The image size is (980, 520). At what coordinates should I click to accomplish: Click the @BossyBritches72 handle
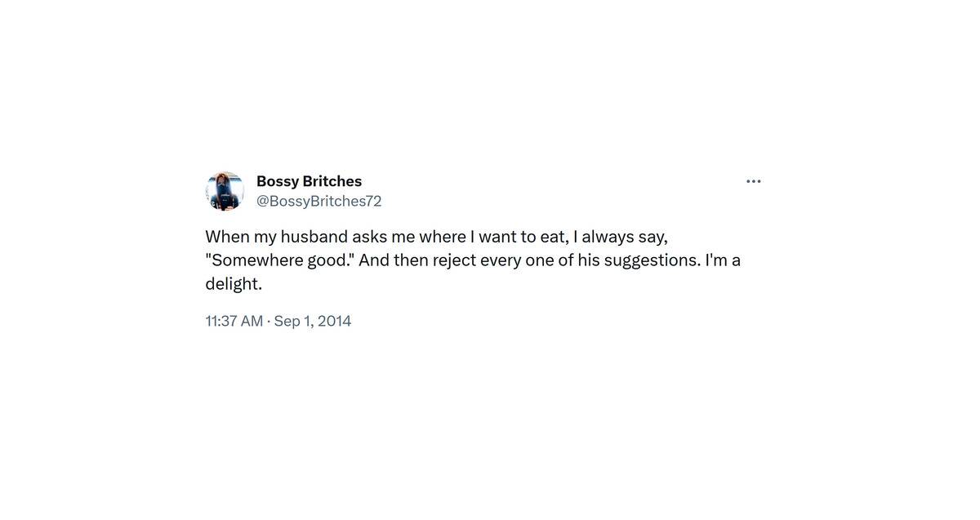pyautogui.click(x=318, y=201)
